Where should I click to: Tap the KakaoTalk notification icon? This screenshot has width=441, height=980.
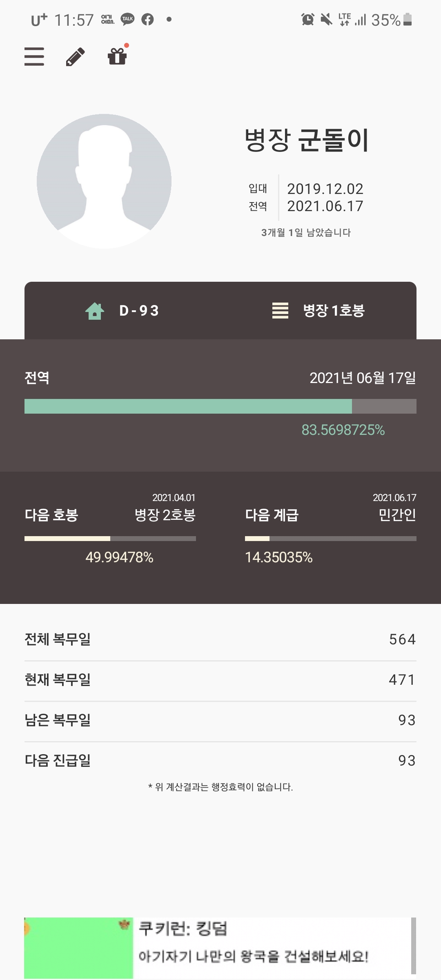click(x=127, y=19)
